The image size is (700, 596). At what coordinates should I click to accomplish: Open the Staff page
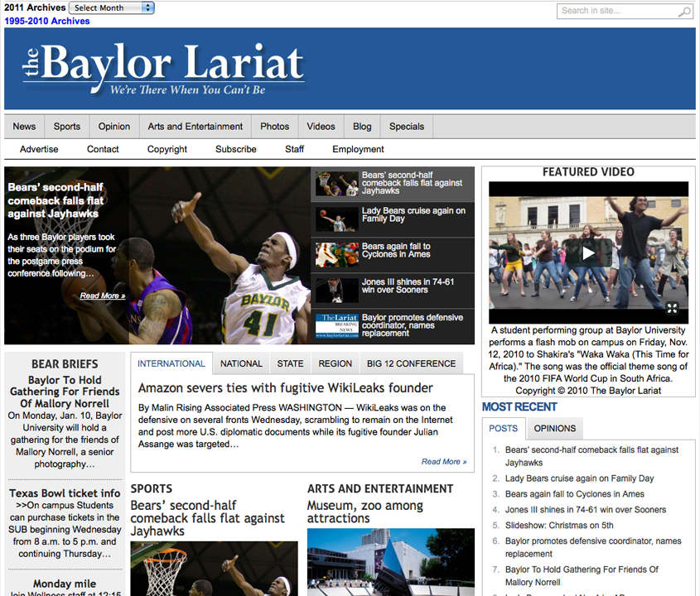click(x=294, y=150)
